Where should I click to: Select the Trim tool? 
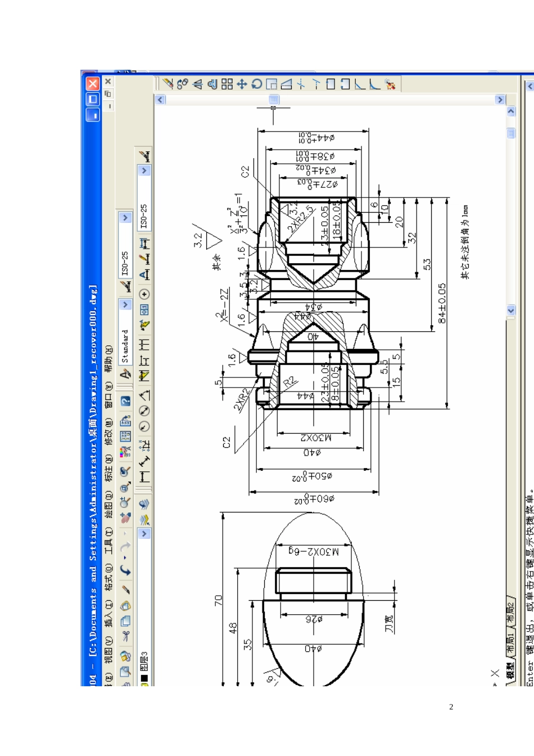coord(301,84)
